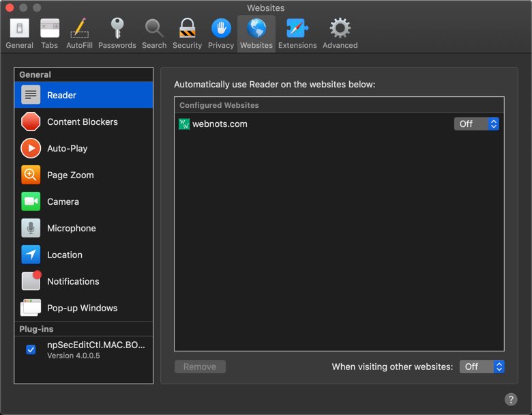Select Notifications in the sidebar
The image size is (532, 415).
click(x=73, y=281)
